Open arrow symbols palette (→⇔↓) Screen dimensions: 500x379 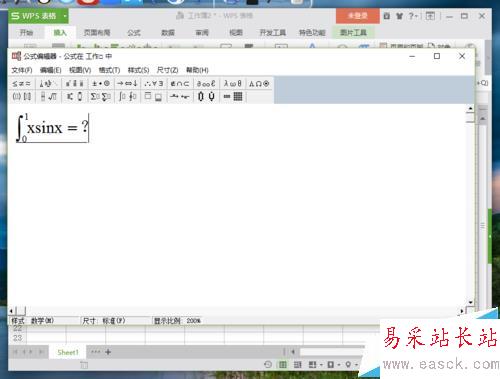[127, 84]
